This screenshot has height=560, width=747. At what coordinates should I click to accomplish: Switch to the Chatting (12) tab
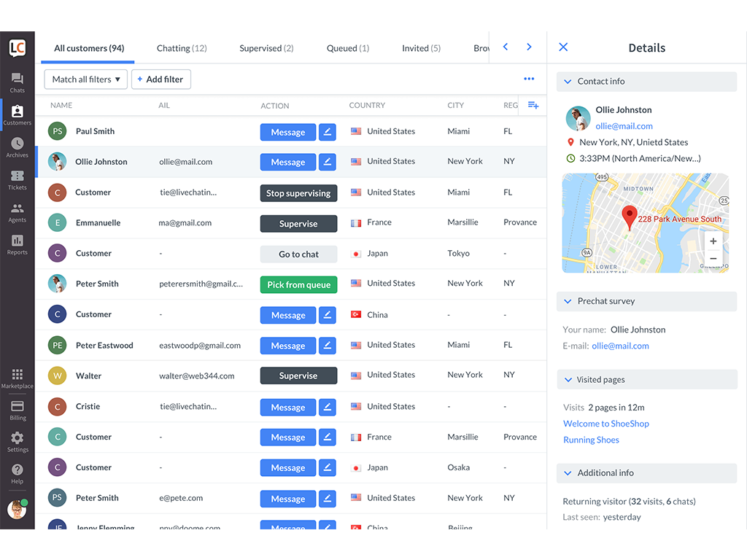(x=182, y=48)
